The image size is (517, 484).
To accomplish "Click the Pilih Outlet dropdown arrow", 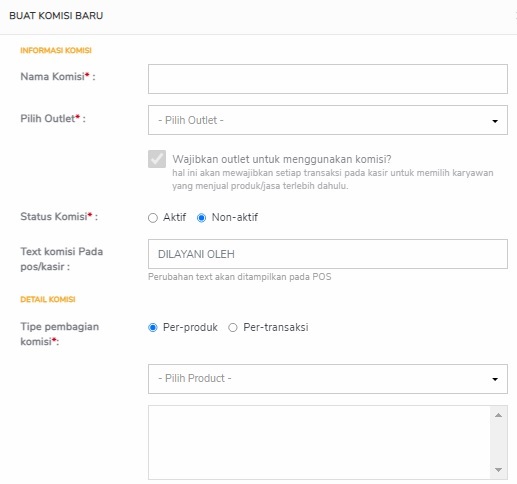I will tap(495, 121).
